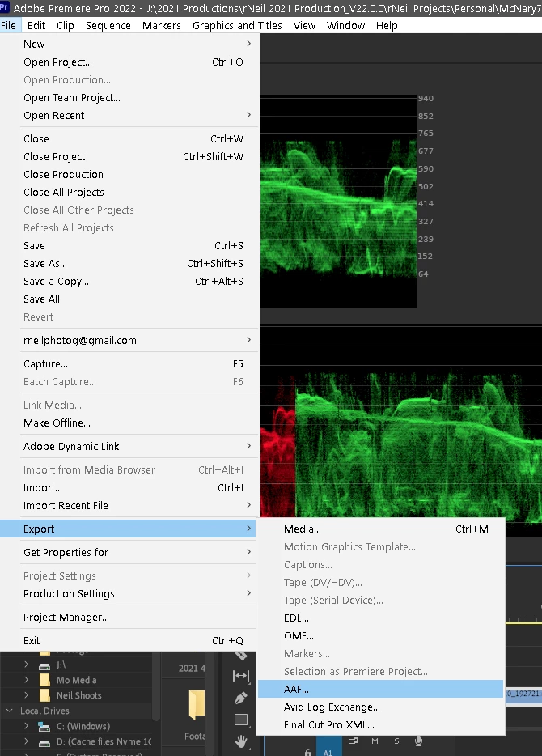Open the Sequence menu
The width and height of the screenshot is (542, 756).
tap(108, 26)
